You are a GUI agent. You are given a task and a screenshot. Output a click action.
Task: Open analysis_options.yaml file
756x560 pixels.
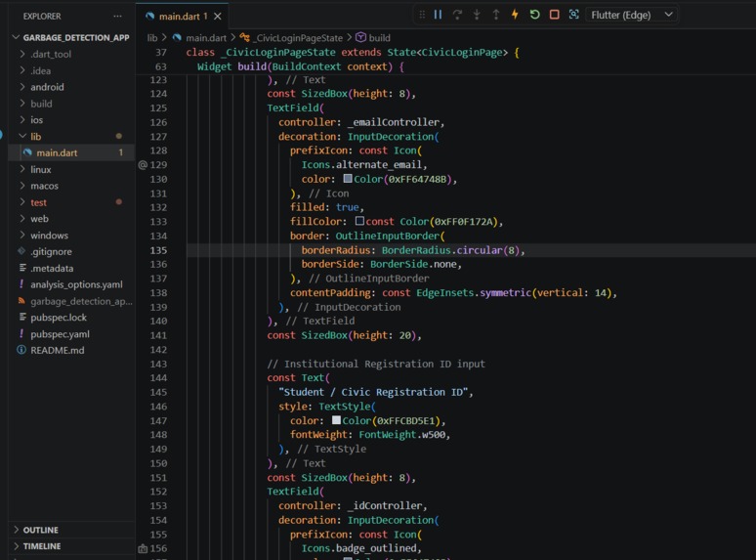point(71,284)
